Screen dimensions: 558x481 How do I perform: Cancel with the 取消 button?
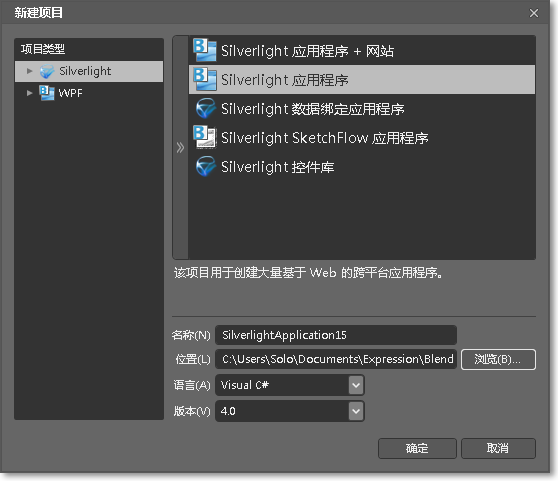(498, 448)
